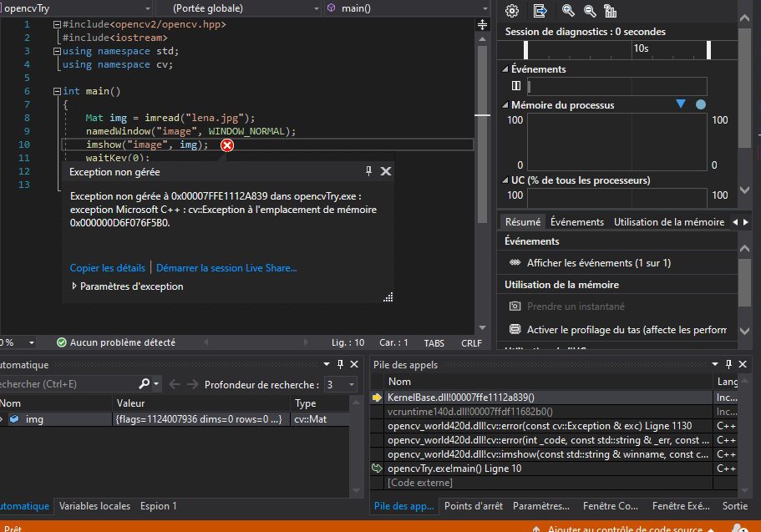
Task: Switch to the Résumé tab
Action: pyautogui.click(x=523, y=222)
